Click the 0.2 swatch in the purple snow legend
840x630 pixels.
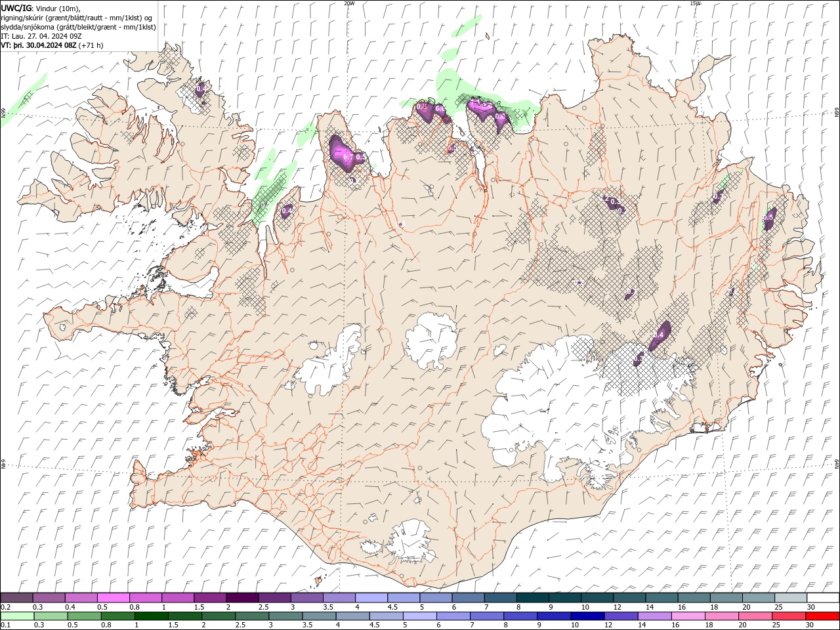tap(17, 598)
